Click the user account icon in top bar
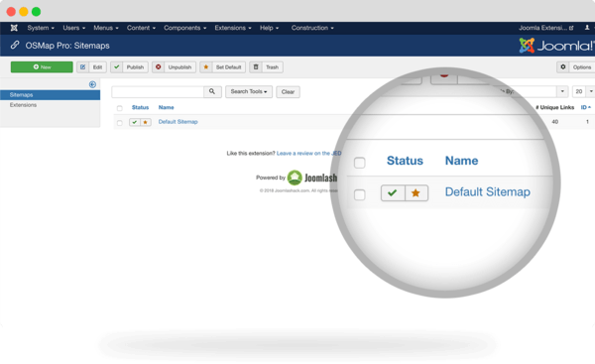595x364 pixels. [587, 28]
